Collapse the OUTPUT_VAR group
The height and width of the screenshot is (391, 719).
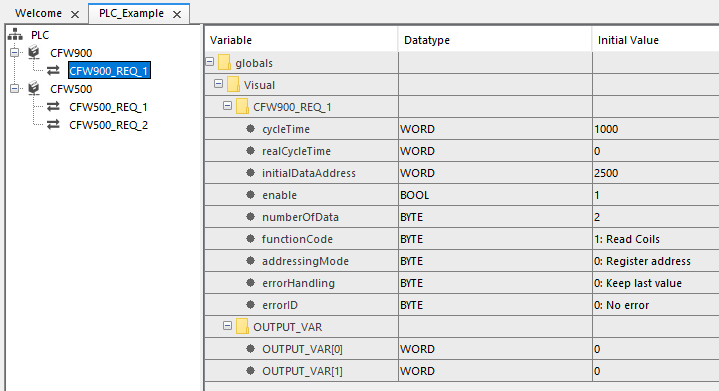(x=227, y=325)
